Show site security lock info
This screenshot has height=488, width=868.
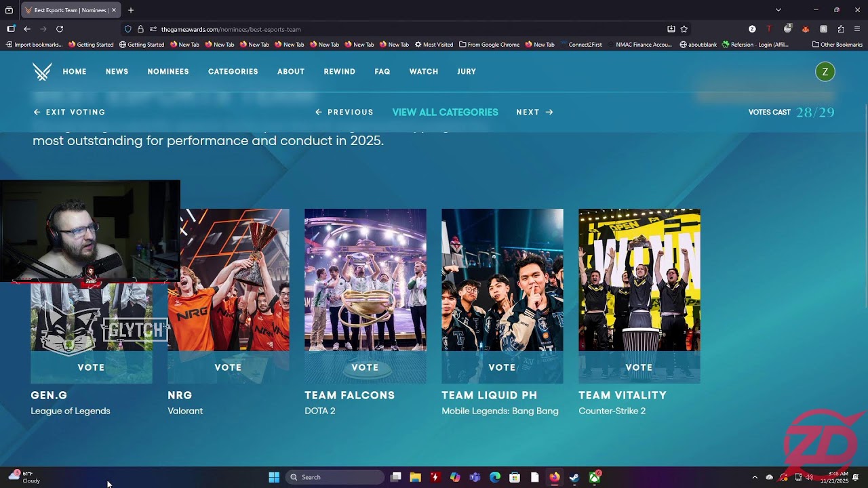[140, 29]
